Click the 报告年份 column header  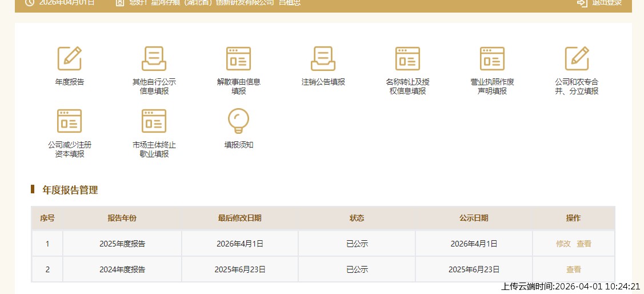click(122, 218)
